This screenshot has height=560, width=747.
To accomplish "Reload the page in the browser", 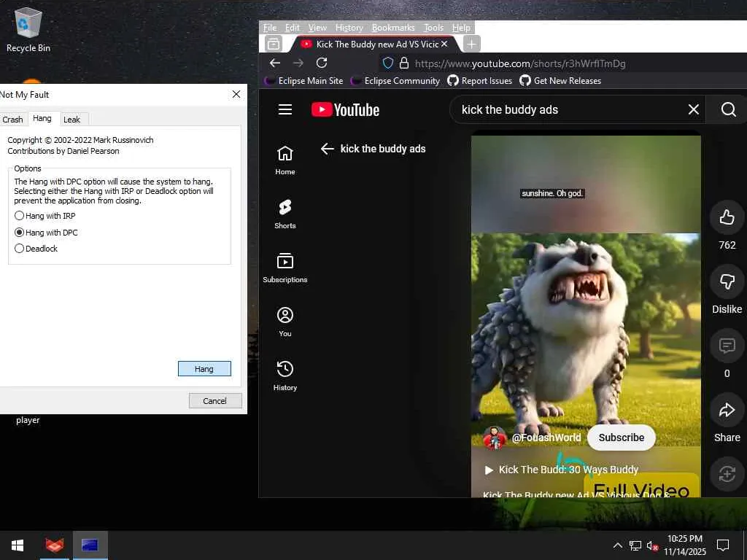I will (322, 63).
